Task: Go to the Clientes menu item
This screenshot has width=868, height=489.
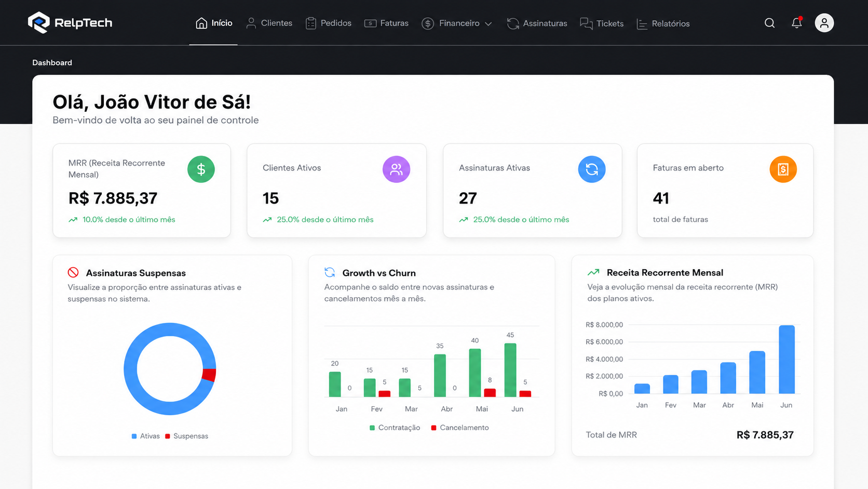Action: click(x=269, y=23)
